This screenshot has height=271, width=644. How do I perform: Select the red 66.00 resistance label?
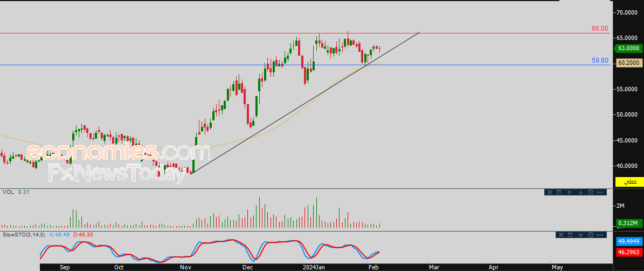point(600,29)
